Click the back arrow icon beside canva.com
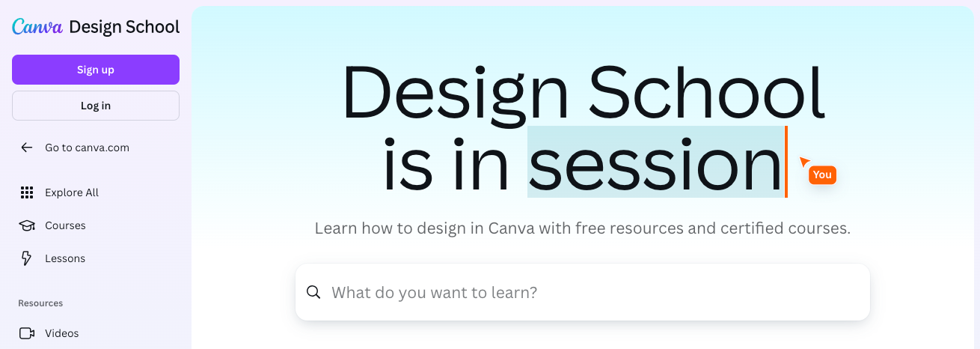The height and width of the screenshot is (349, 980). (27, 148)
